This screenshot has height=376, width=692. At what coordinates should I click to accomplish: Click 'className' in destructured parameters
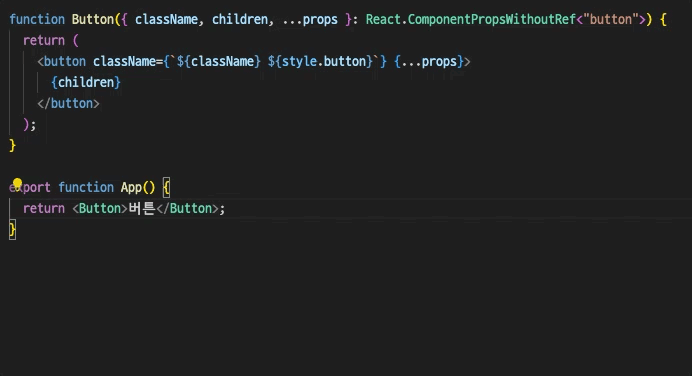tap(166, 19)
